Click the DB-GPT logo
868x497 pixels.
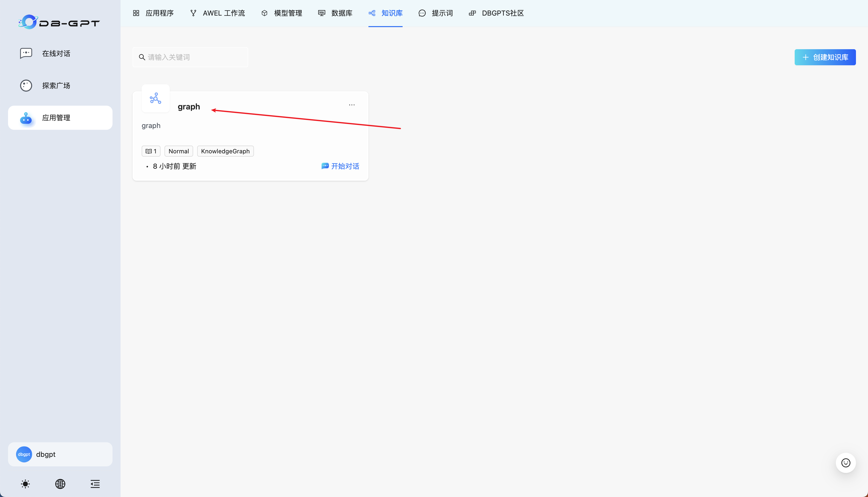(59, 22)
